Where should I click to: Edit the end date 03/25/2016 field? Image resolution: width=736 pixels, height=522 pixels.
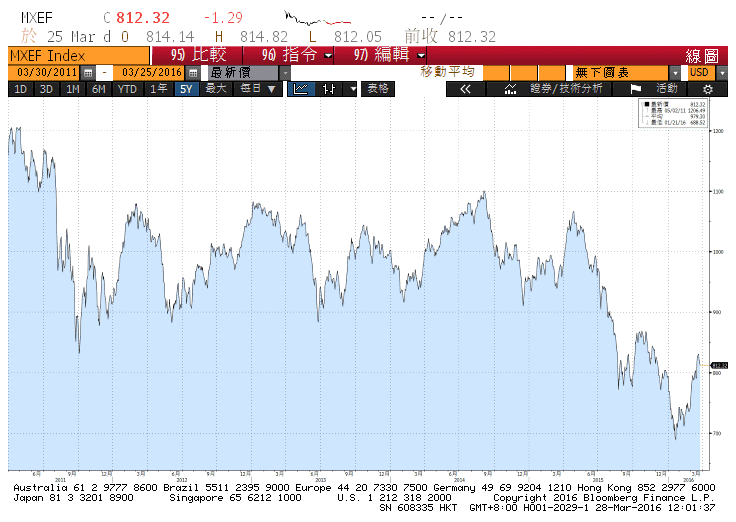pos(151,73)
